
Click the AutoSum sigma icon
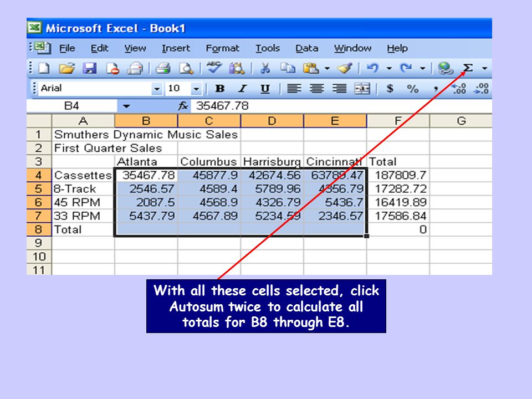[x=468, y=68]
